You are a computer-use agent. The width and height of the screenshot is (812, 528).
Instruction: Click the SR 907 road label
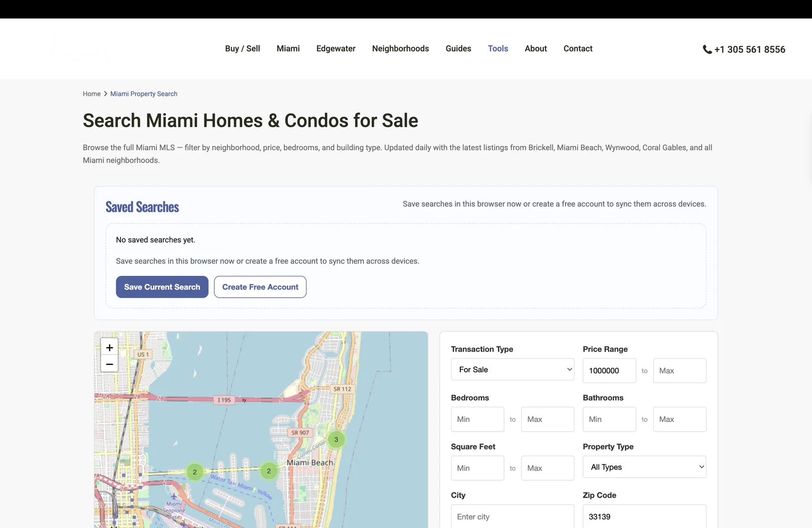click(x=300, y=433)
